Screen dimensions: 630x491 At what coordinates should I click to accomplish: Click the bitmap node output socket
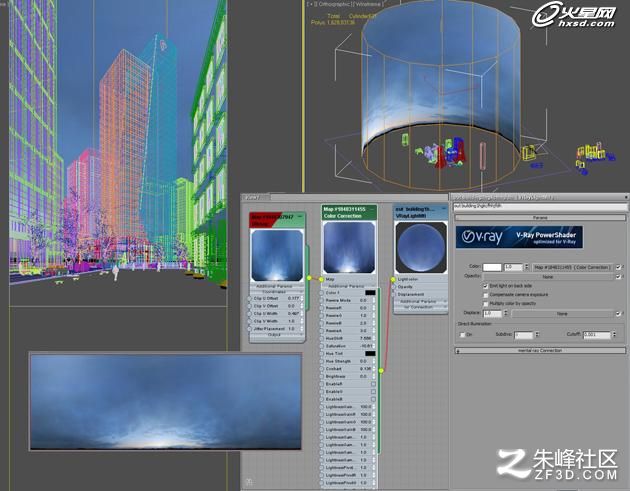309,278
